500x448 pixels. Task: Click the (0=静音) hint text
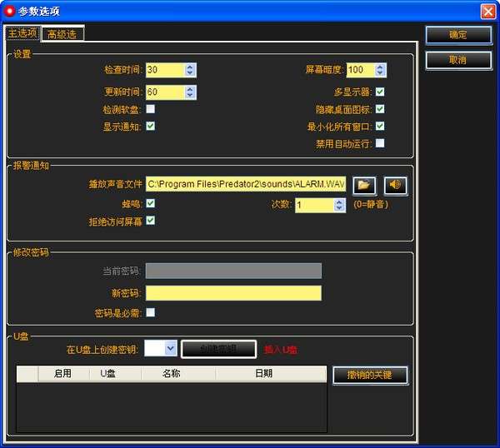pos(371,204)
